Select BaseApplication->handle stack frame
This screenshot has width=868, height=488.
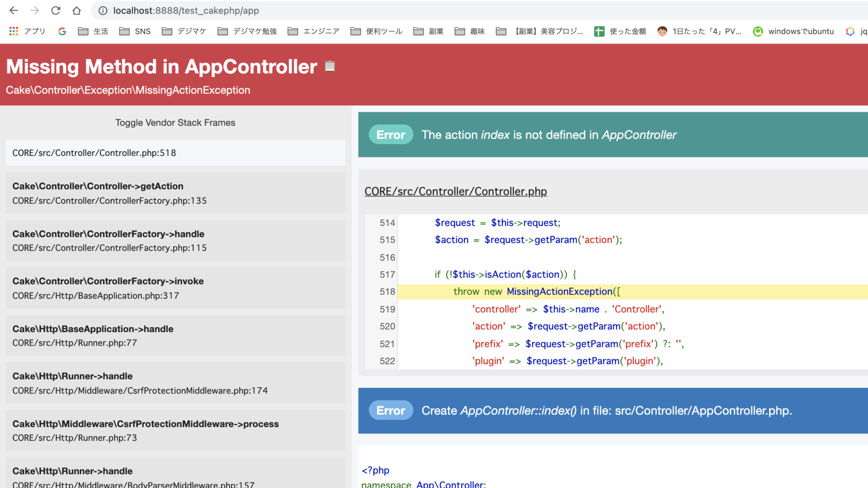point(175,335)
